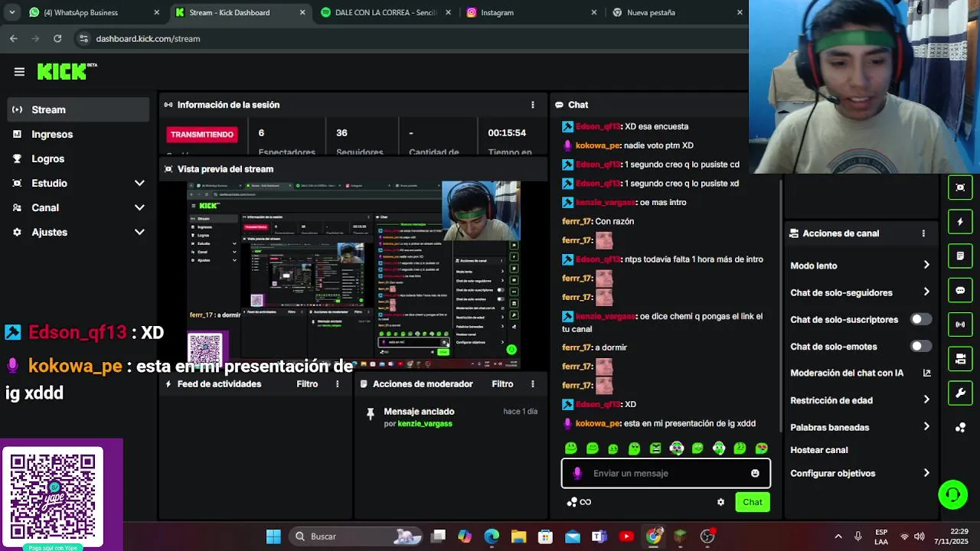
Task: Go back with browser back arrow
Action: 14,38
